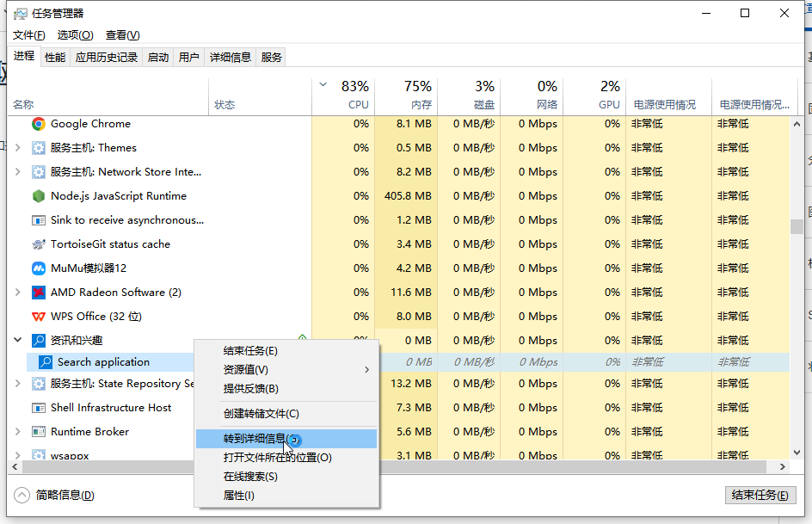Click the vertical scrollbar thumb

[x=797, y=226]
